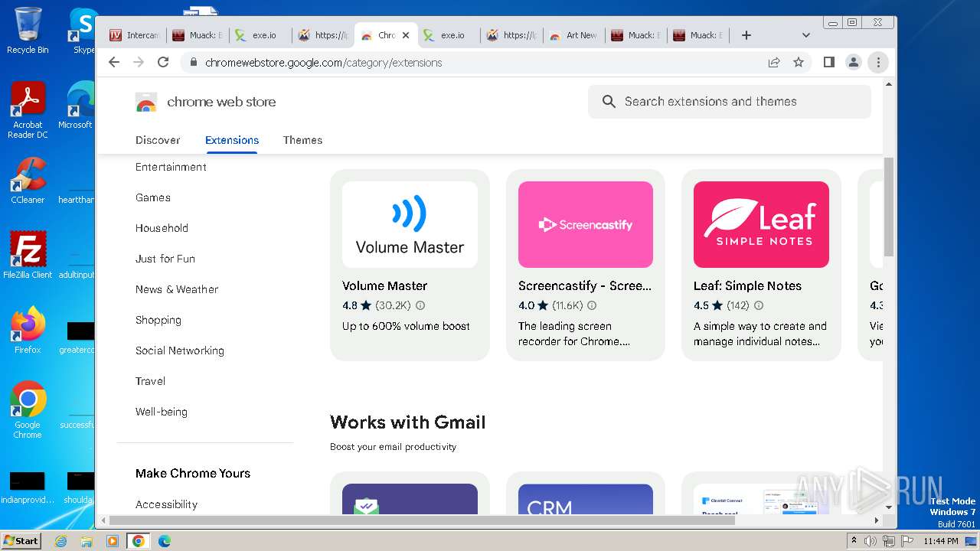The height and width of the screenshot is (551, 980).
Task: Click the Leaf: Simple Notes title
Action: [x=747, y=285]
